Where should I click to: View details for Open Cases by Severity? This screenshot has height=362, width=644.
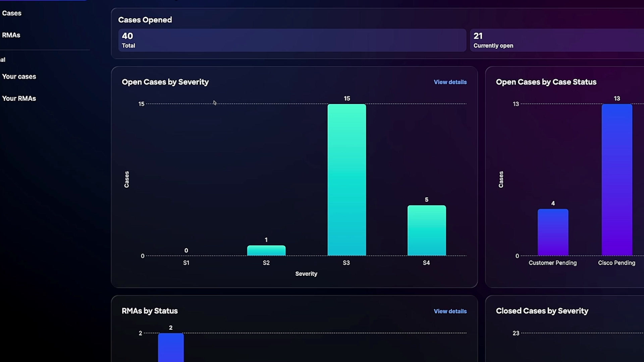[x=450, y=82]
